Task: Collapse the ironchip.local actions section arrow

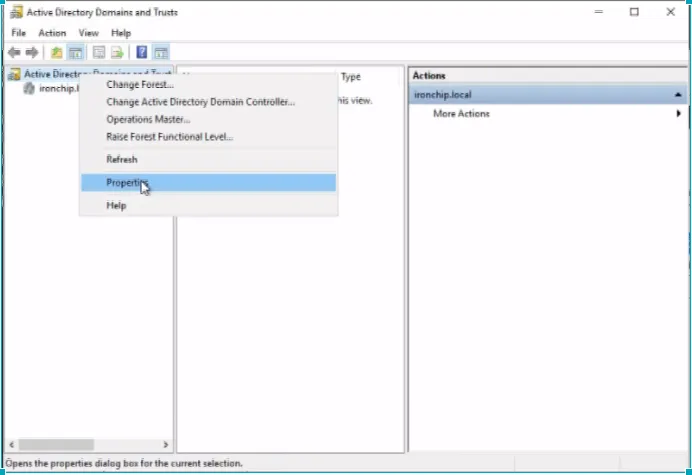Action: click(x=678, y=95)
